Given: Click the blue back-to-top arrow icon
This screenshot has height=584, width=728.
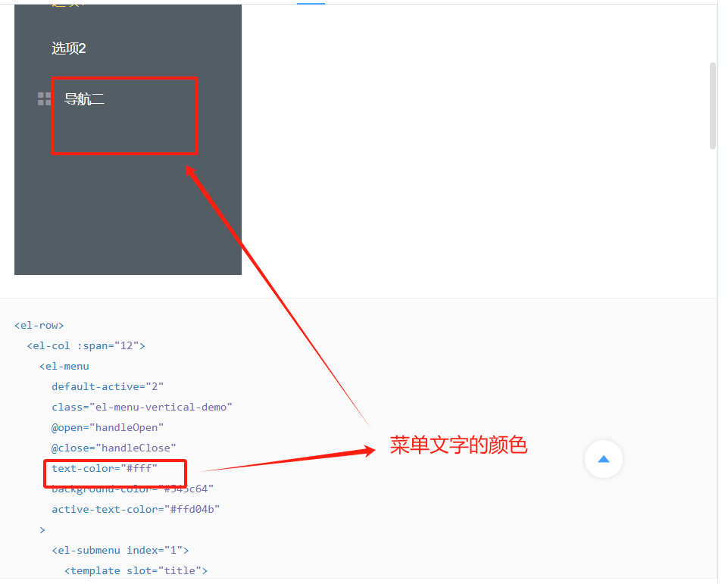Looking at the screenshot, I should coord(603,459).
